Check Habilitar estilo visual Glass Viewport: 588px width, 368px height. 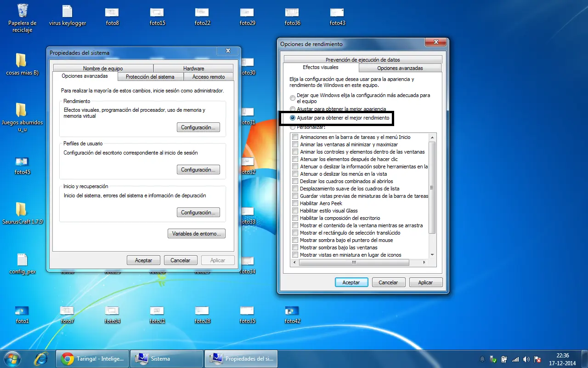click(x=295, y=211)
